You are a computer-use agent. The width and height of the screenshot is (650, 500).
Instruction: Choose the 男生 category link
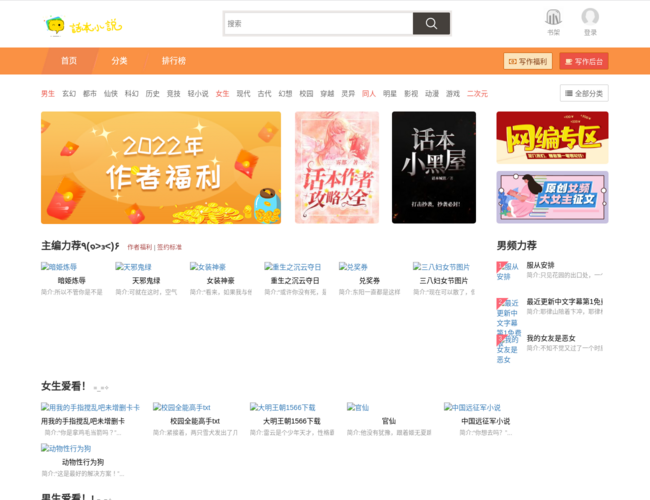click(48, 94)
